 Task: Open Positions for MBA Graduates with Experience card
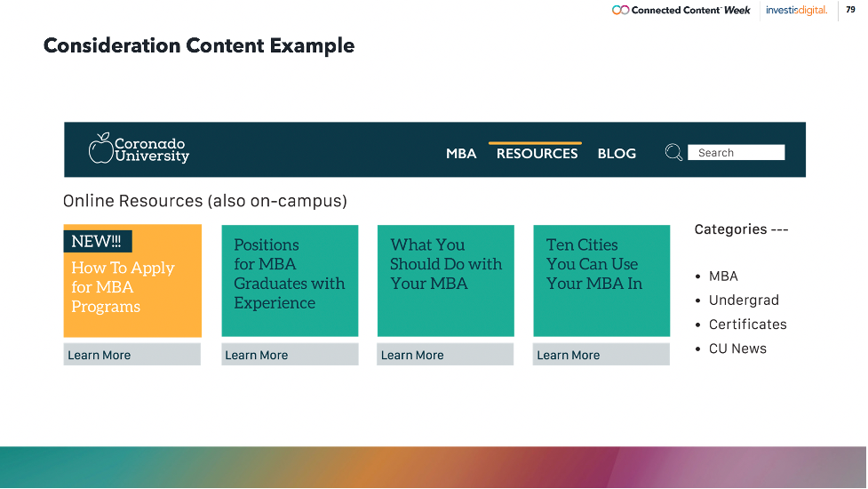[290, 280]
